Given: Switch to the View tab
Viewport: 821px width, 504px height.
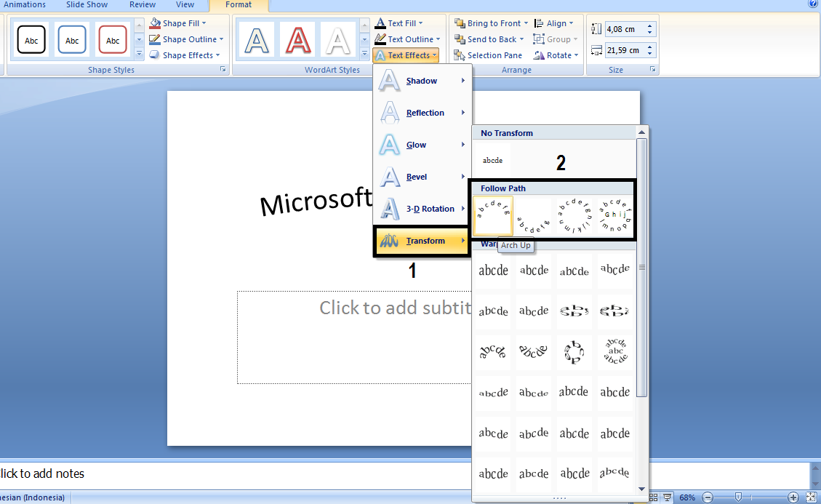Looking at the screenshot, I should [x=185, y=4].
